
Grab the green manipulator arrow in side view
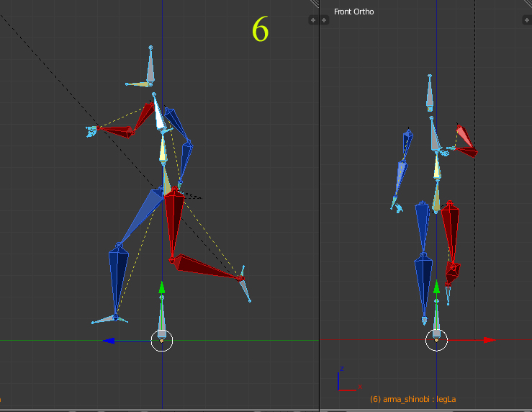(x=162, y=287)
